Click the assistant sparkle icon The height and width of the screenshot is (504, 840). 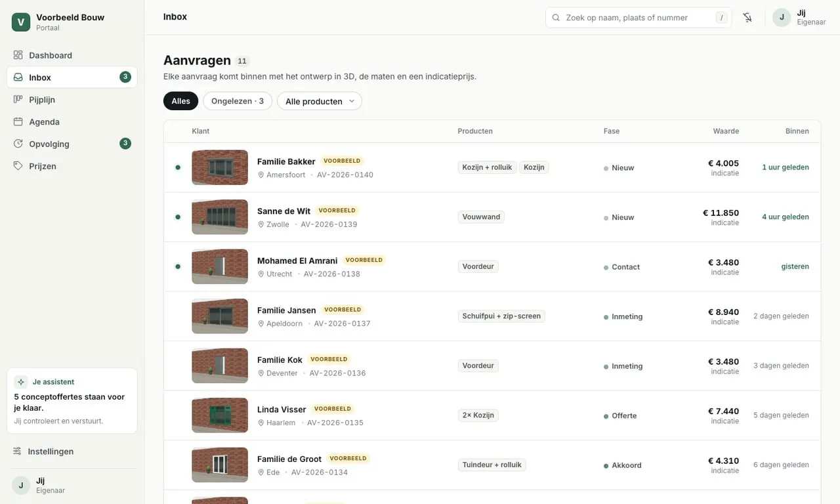pyautogui.click(x=21, y=382)
